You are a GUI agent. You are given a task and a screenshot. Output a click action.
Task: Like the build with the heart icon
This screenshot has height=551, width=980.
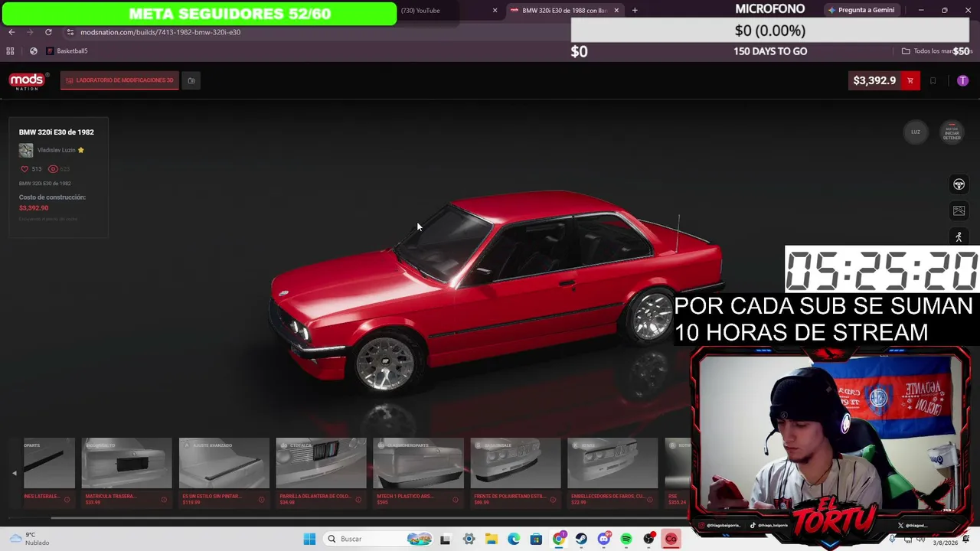[24, 169]
